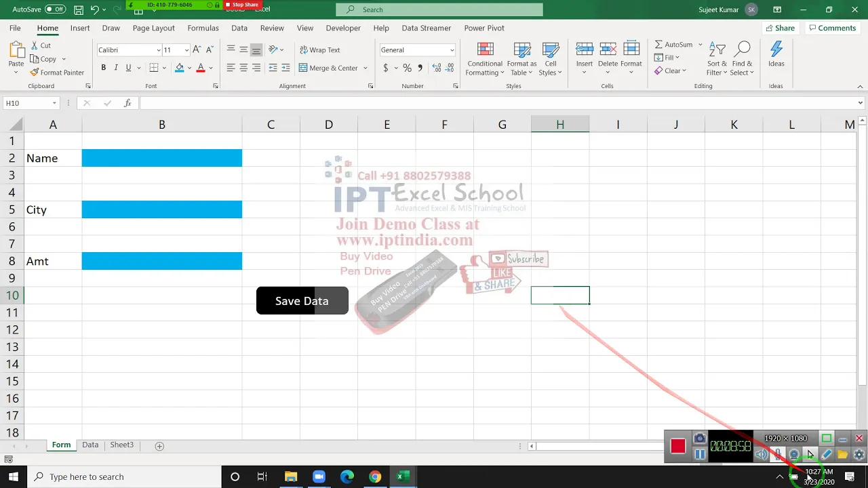Click the Fill Color bucket swatch

pyautogui.click(x=179, y=68)
